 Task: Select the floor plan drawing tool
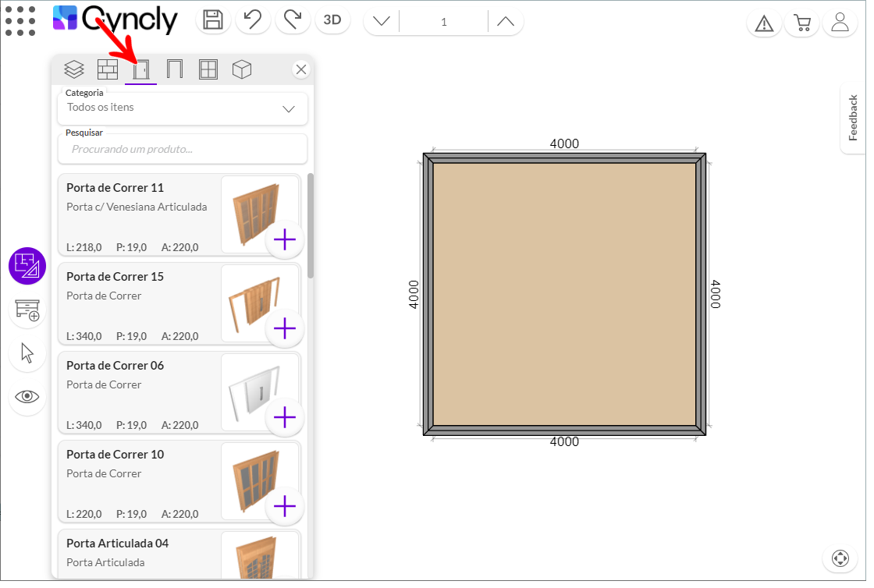coord(27,266)
